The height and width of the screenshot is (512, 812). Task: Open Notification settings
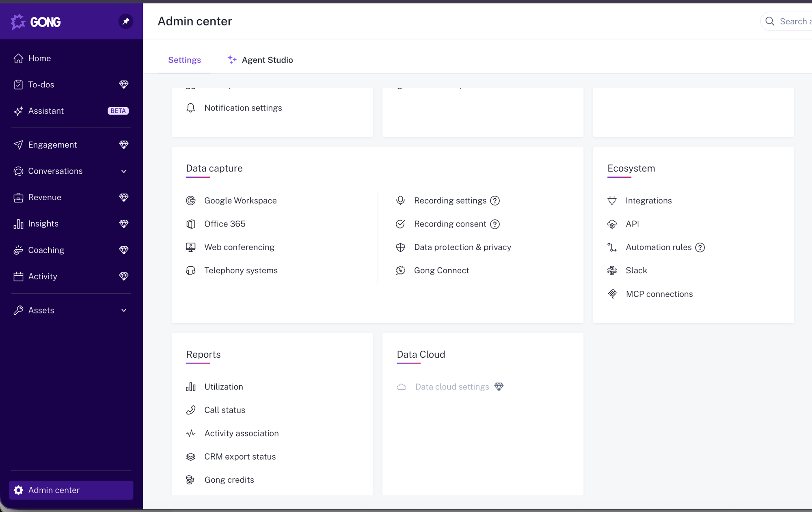(243, 108)
